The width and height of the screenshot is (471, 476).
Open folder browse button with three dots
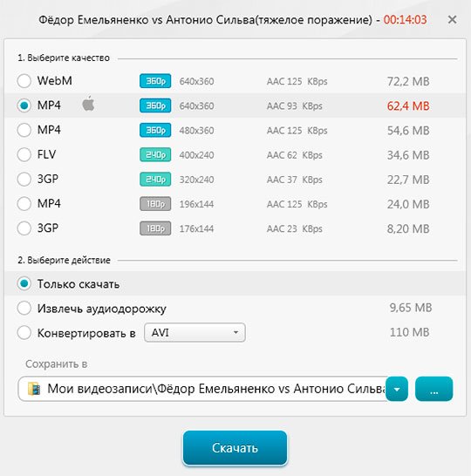(434, 389)
